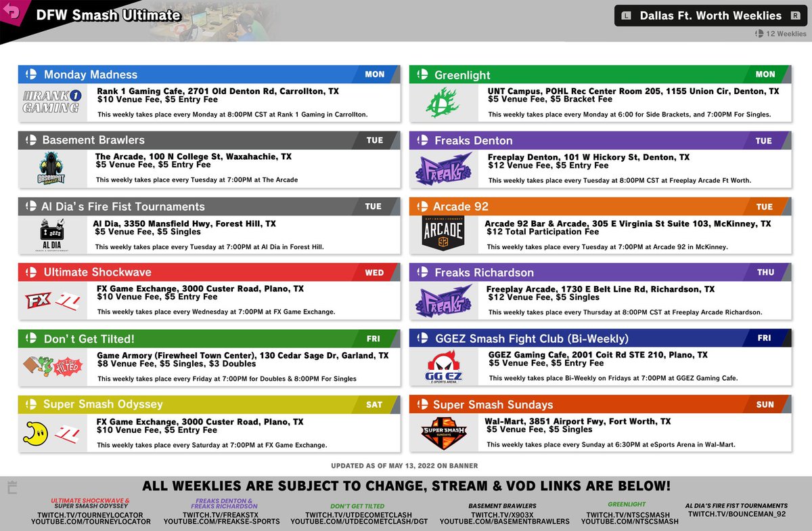Click smash ball icon beside Ultimate Shockwave
The height and width of the screenshot is (531, 812).
(x=31, y=272)
